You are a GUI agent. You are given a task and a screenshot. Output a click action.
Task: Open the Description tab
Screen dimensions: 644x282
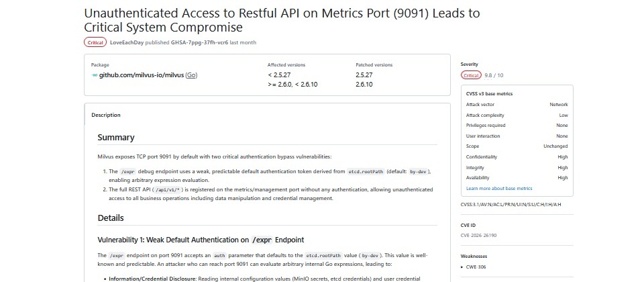[106, 115]
